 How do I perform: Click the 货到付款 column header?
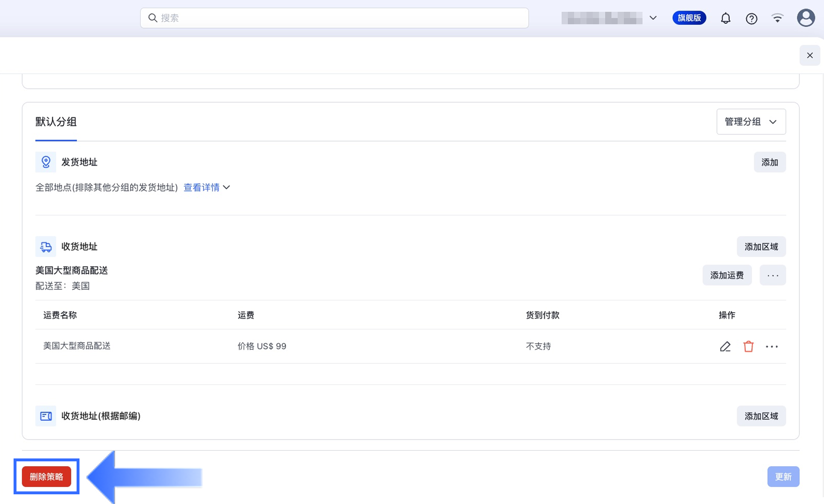click(543, 315)
